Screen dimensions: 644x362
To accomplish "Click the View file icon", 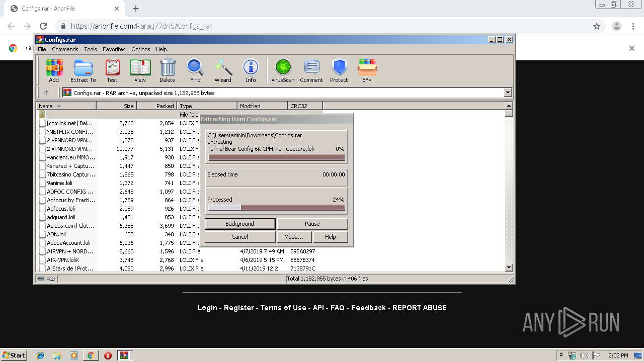I will click(x=140, y=70).
